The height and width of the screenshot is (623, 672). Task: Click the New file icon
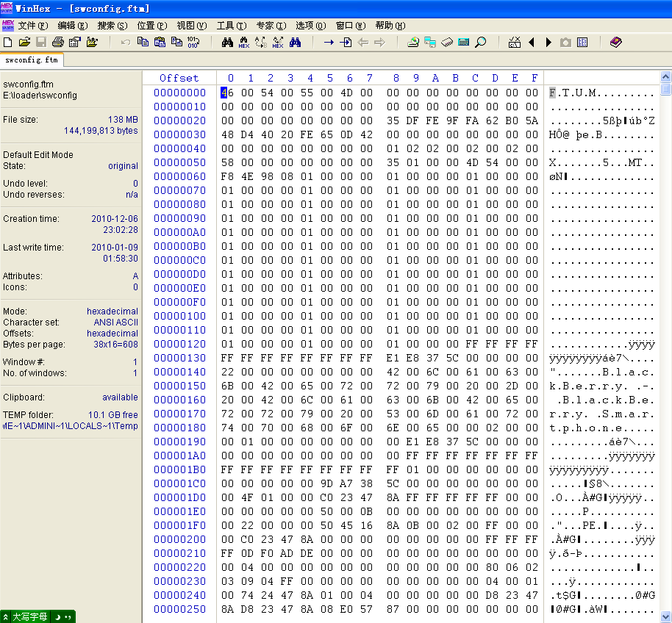(x=7, y=42)
